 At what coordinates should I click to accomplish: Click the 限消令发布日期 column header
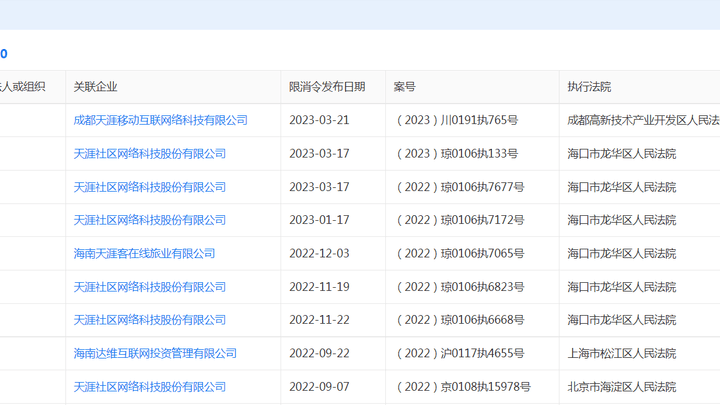pos(327,87)
